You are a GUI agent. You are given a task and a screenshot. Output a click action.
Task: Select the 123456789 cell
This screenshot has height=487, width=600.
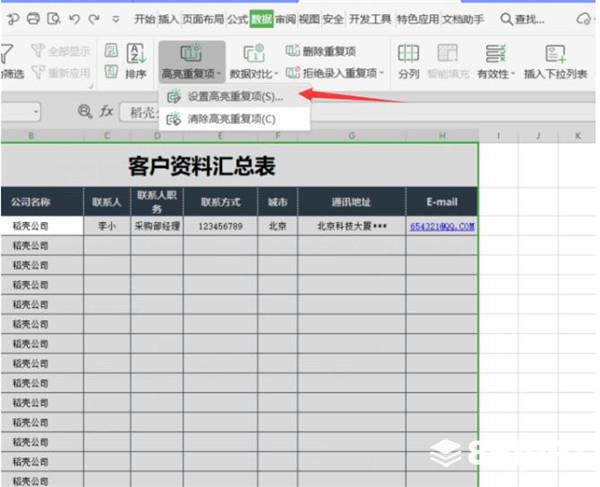click(x=220, y=226)
